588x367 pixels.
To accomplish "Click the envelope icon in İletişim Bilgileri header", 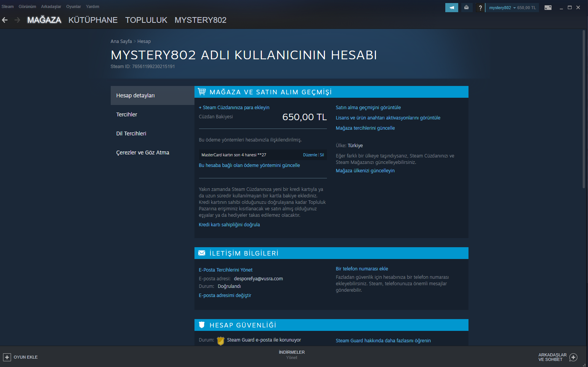I will 202,253.
